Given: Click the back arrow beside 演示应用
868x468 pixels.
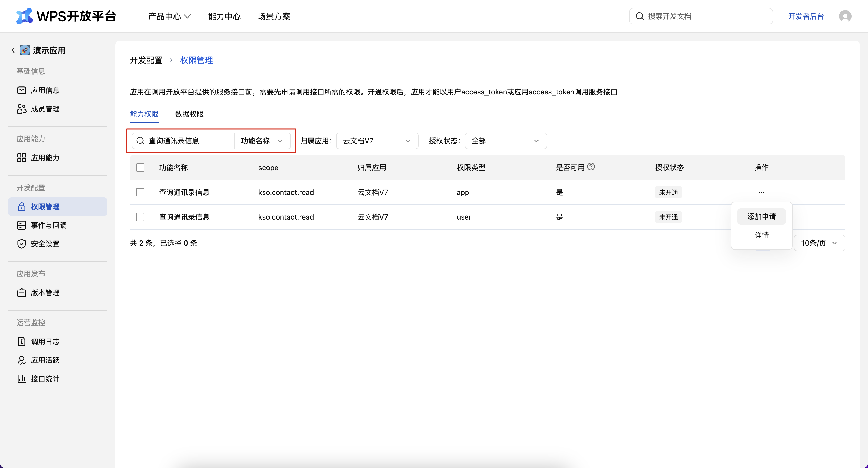Looking at the screenshot, I should click(13, 50).
